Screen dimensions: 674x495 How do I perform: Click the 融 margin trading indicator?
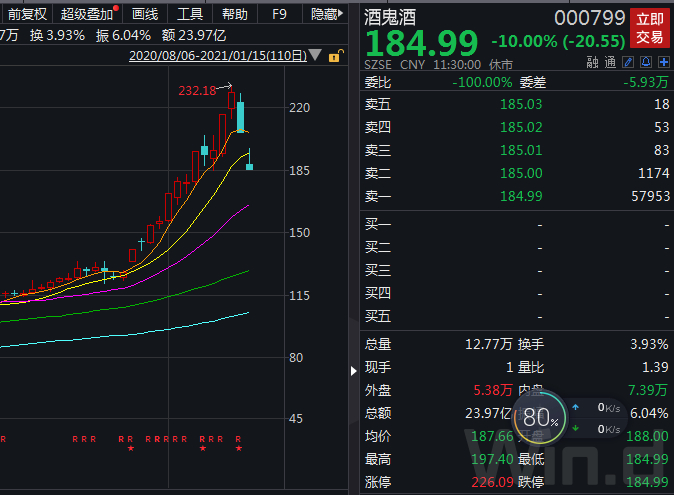click(593, 63)
